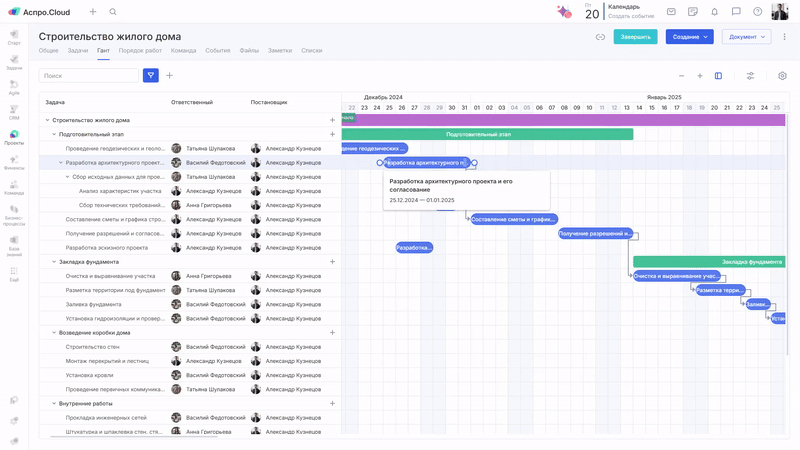Open the Agile section in the sidebar
Viewport: 800px width, 450px height.
coord(14,88)
